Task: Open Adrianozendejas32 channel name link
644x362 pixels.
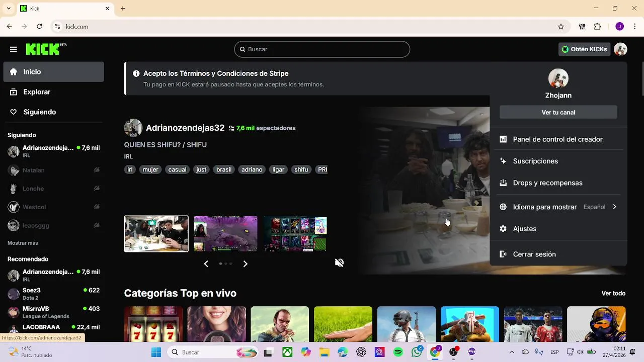Action: [185, 128]
